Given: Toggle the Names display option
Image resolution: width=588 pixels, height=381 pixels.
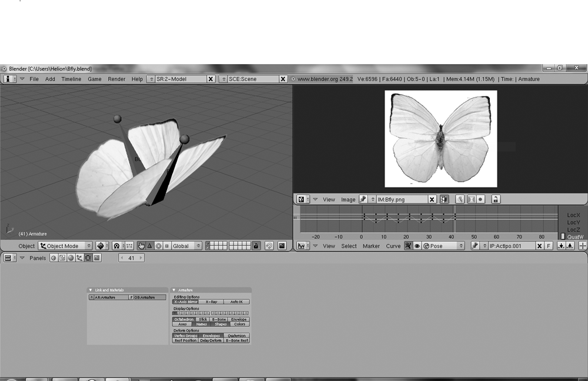Looking at the screenshot, I should [x=201, y=325].
